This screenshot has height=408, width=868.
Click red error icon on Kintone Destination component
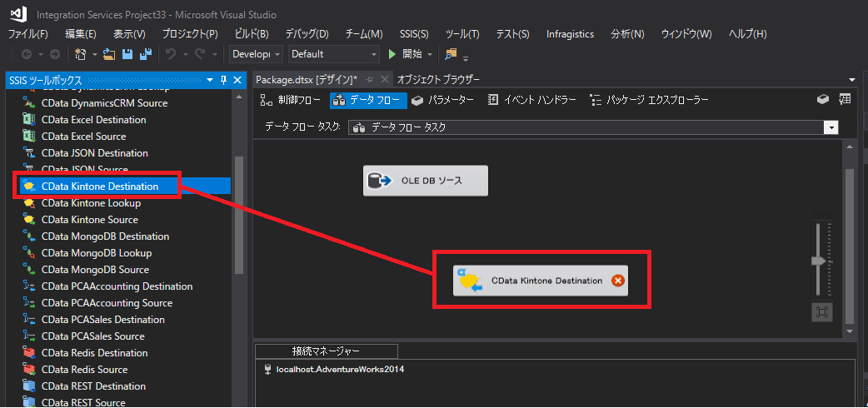[618, 281]
